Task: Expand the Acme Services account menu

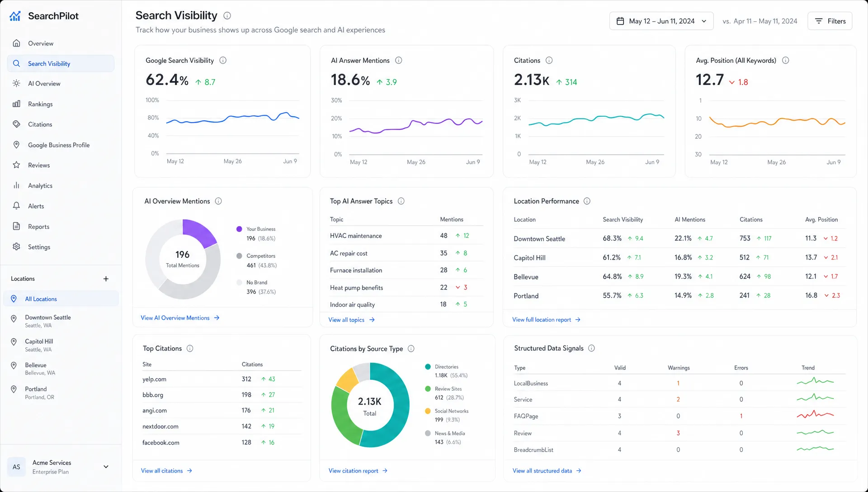Action: (x=106, y=467)
